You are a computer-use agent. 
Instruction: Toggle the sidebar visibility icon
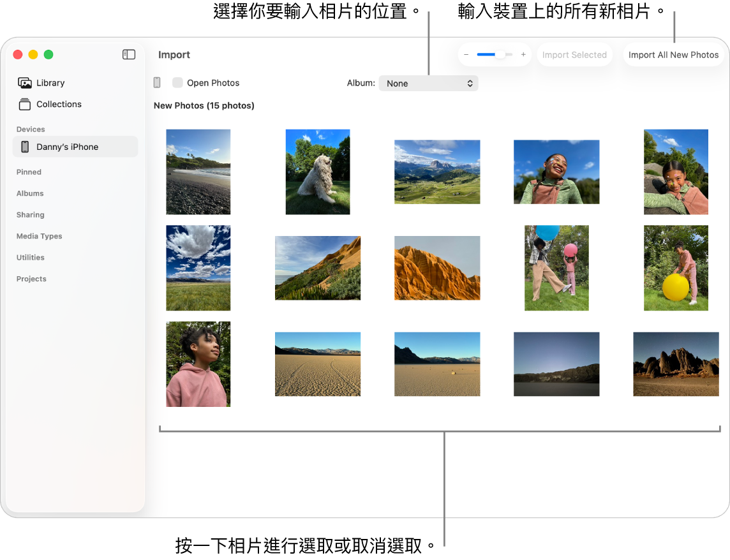tap(129, 55)
